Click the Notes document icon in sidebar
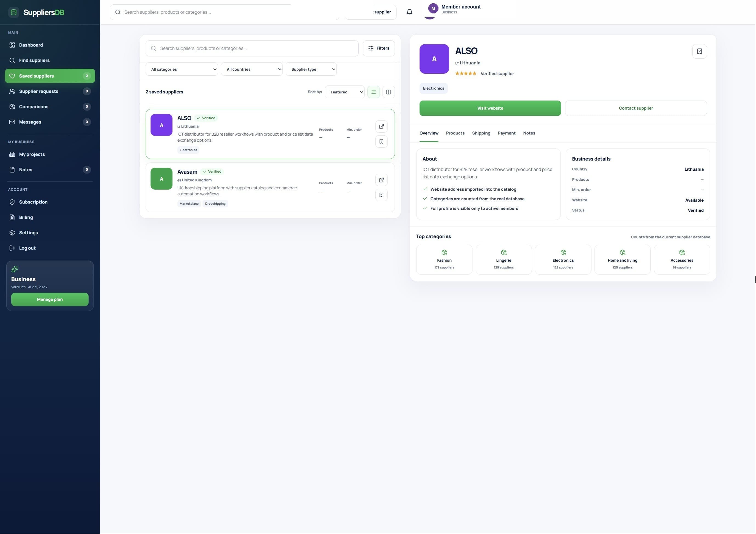 point(12,170)
